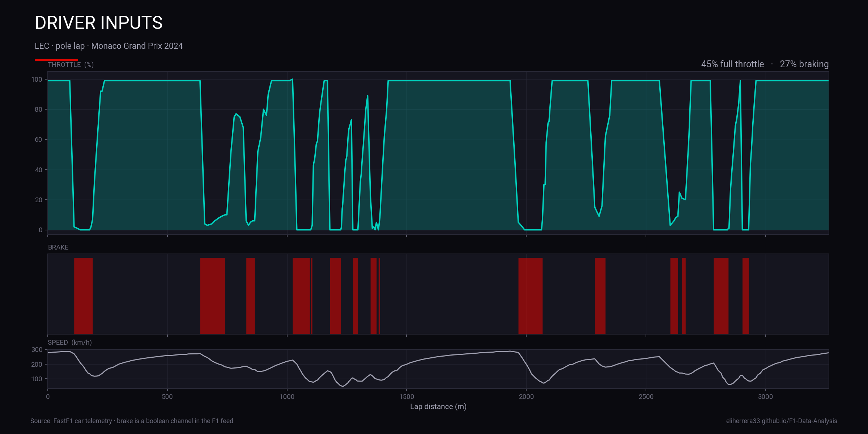Screen dimensions: 868x434
Task: Click distance axis tick label 2000
Action: point(526,397)
